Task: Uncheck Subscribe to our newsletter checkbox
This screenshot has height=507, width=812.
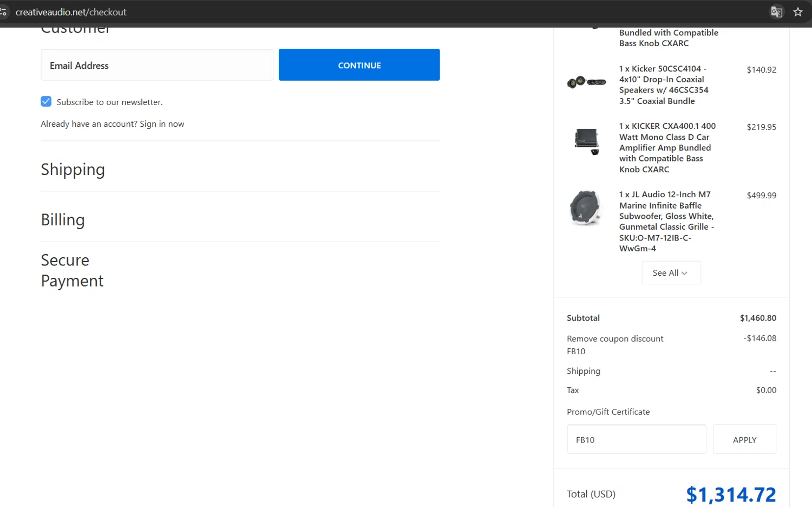Action: click(46, 101)
